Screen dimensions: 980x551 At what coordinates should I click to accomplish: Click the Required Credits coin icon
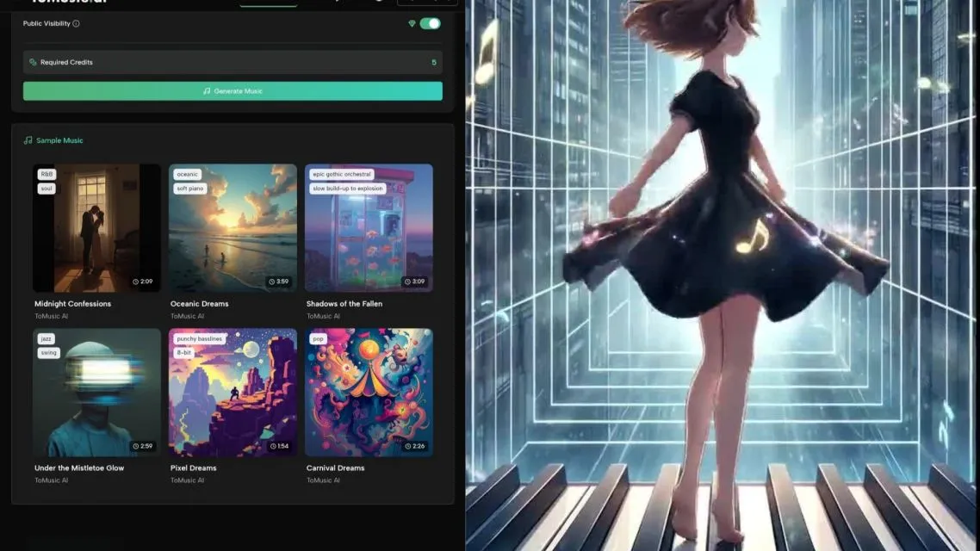click(33, 63)
